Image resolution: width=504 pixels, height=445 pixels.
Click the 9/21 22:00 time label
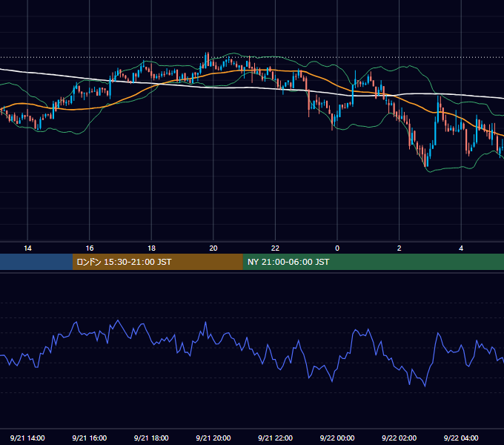(275, 438)
